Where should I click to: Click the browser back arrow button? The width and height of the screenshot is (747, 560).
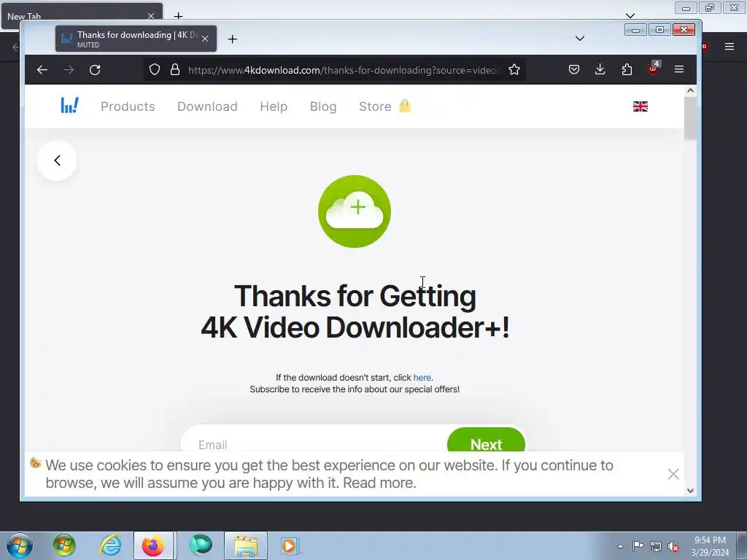tap(42, 70)
